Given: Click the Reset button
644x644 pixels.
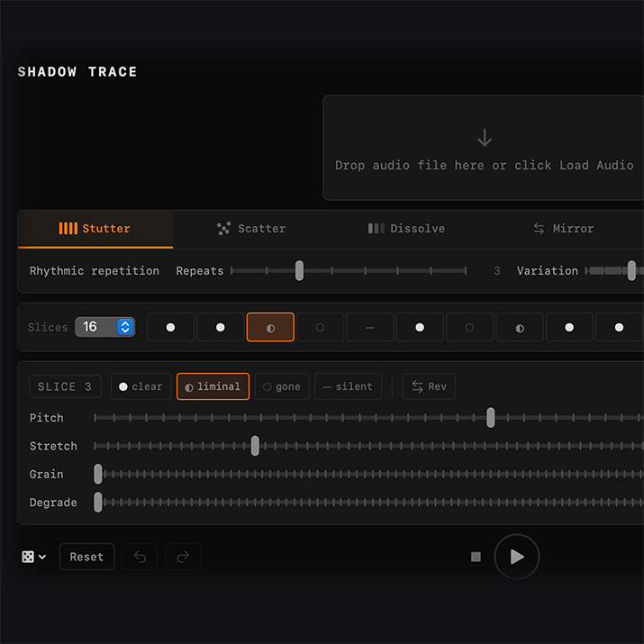Looking at the screenshot, I should tap(86, 557).
